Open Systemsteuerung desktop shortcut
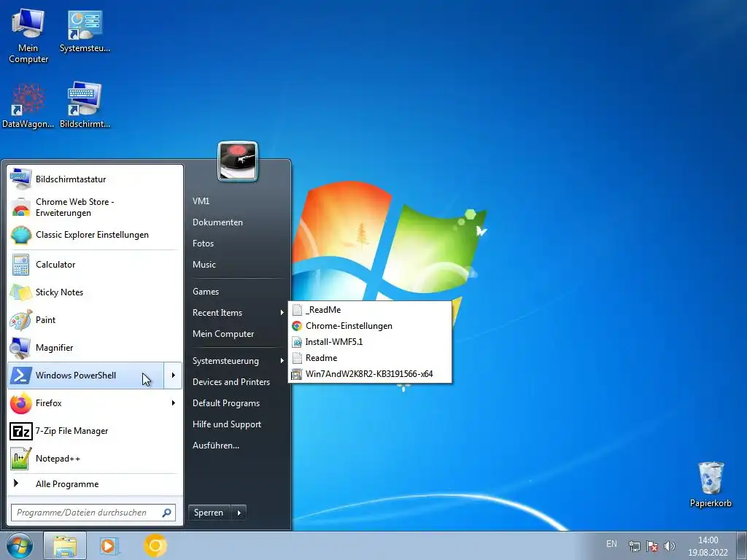Image resolution: width=747 pixels, height=560 pixels. [x=85, y=31]
